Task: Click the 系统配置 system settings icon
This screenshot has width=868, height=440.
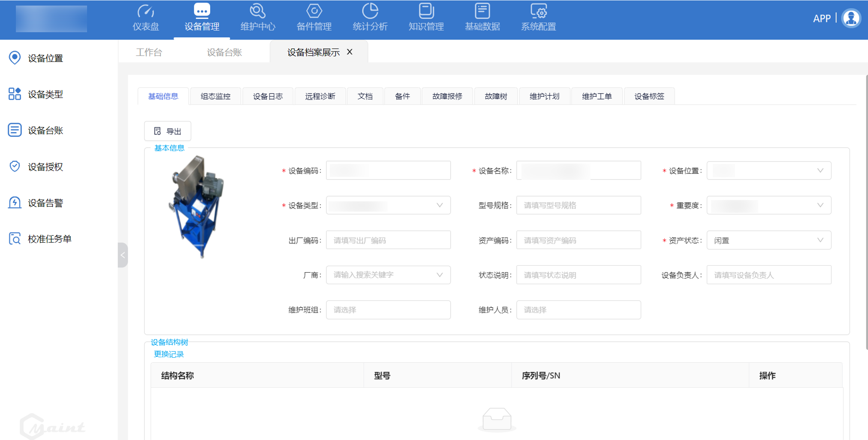Action: (538, 11)
